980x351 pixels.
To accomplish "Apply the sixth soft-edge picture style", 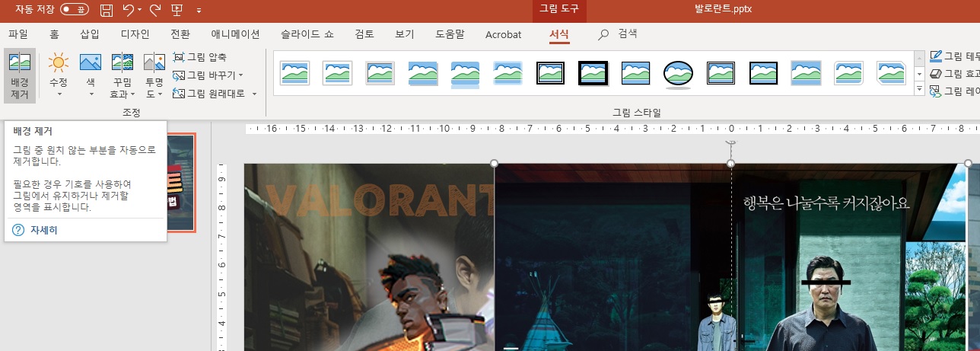I will 508,73.
